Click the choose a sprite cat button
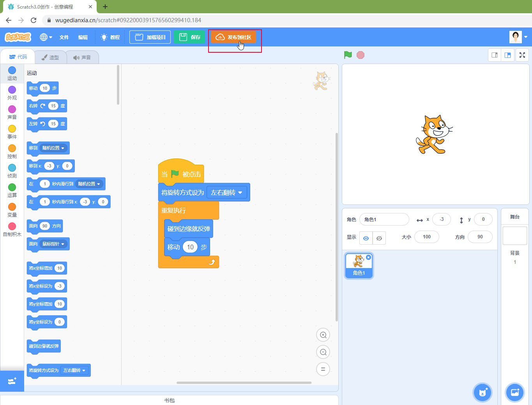This screenshot has width=532, height=405. click(x=483, y=392)
